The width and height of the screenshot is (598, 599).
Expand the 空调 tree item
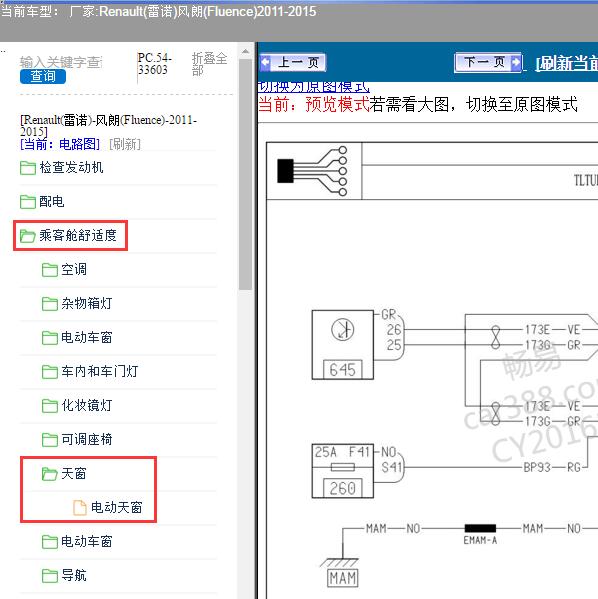coord(74,269)
